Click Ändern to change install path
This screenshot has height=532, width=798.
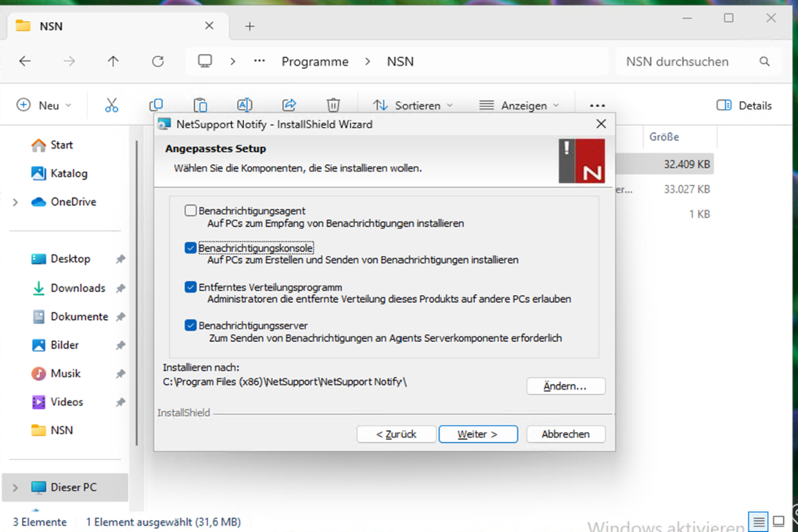566,386
